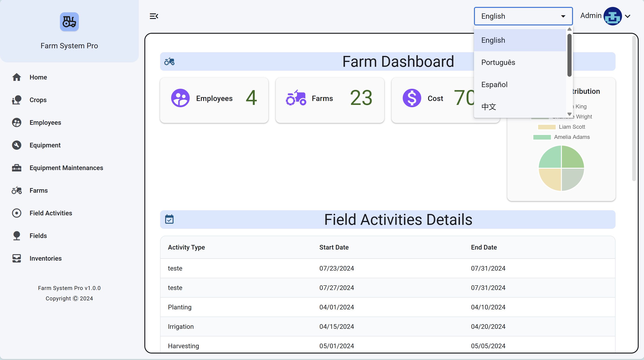Choose Español in the language dropdown
This screenshot has width=644, height=360.
pyautogui.click(x=494, y=85)
